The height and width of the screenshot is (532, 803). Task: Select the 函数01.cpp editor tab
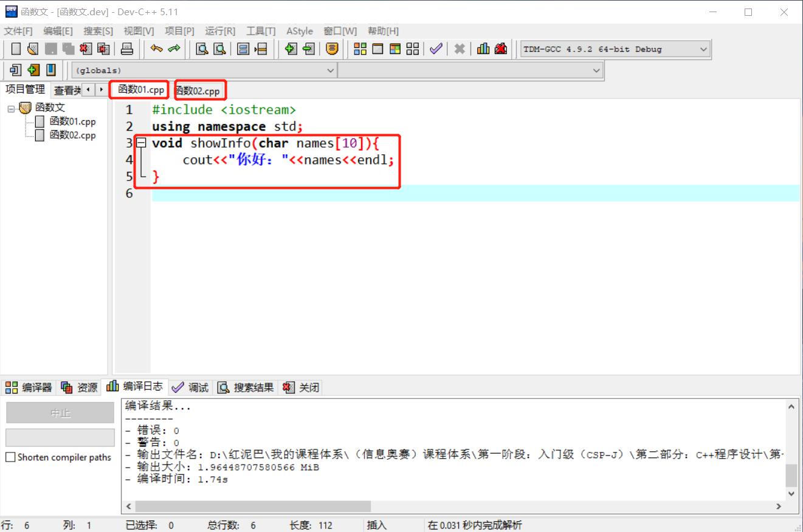pos(141,90)
